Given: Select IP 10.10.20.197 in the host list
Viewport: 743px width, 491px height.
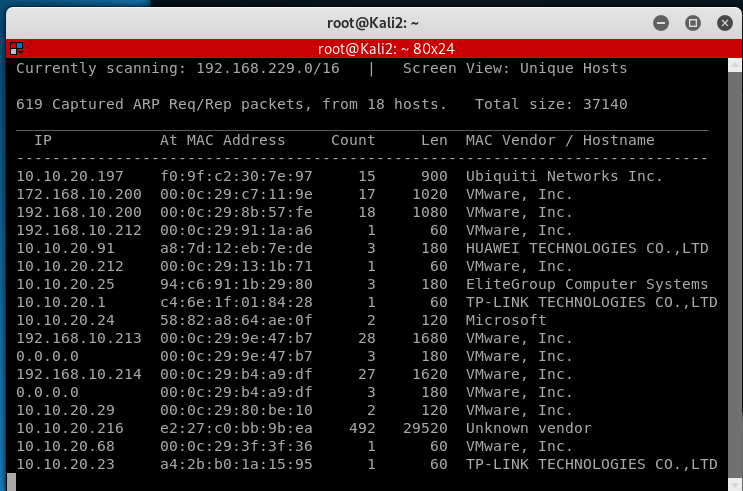Looking at the screenshot, I should click(70, 176).
